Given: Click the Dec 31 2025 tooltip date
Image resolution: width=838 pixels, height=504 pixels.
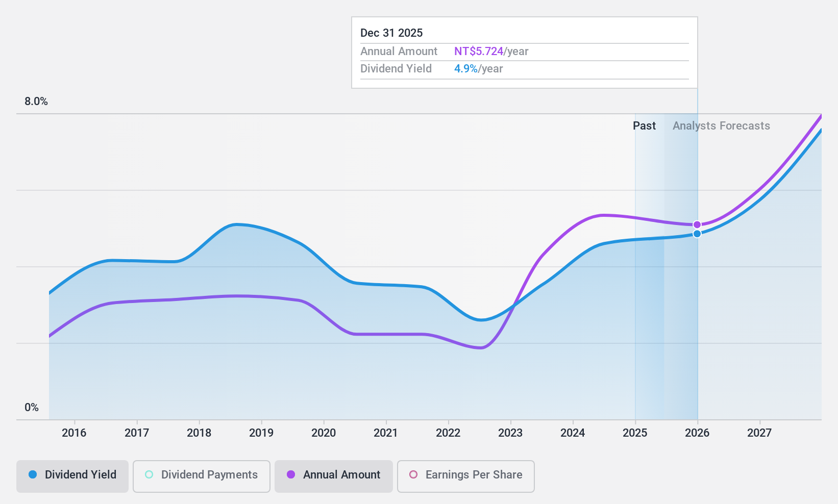Looking at the screenshot, I should [391, 33].
